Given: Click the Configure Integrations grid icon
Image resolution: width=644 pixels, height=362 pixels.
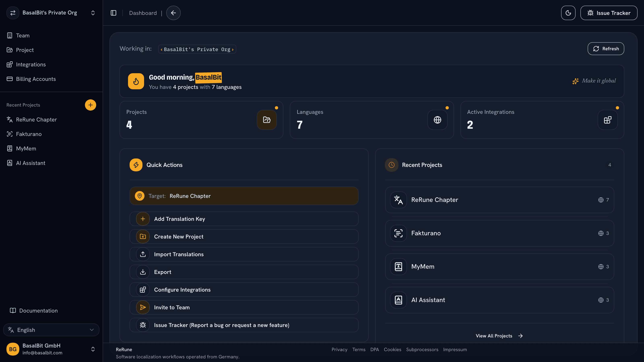Looking at the screenshot, I should [143, 290].
